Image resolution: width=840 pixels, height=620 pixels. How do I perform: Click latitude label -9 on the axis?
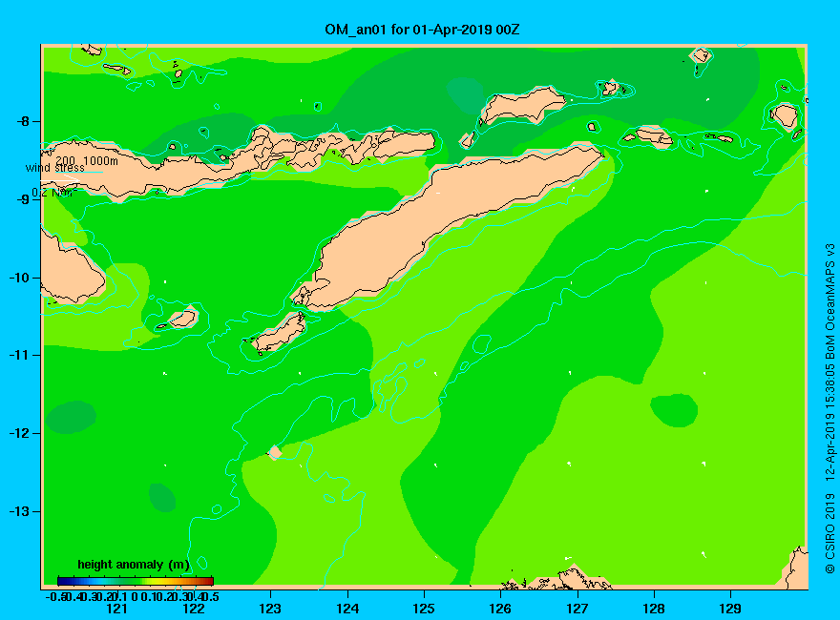point(23,199)
